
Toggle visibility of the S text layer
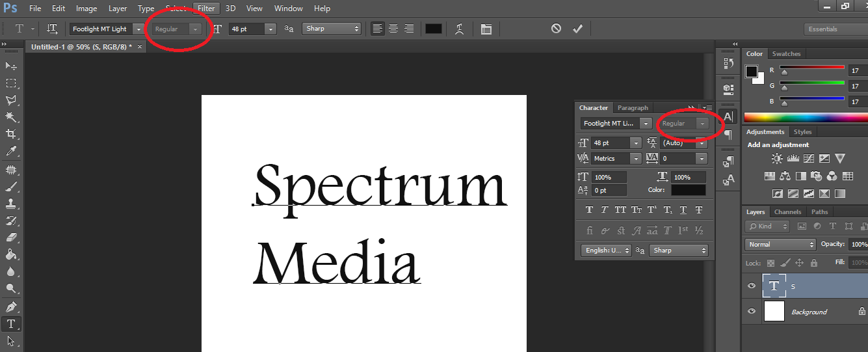752,286
